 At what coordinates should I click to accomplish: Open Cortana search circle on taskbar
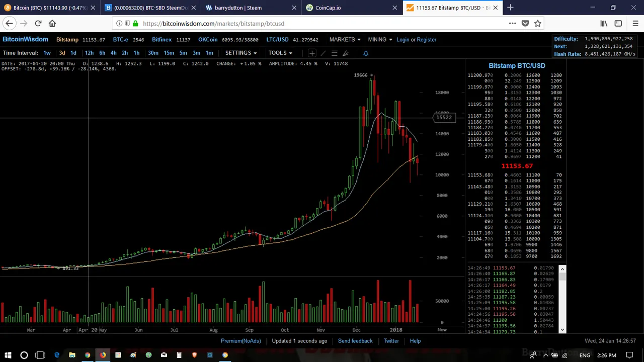24,355
